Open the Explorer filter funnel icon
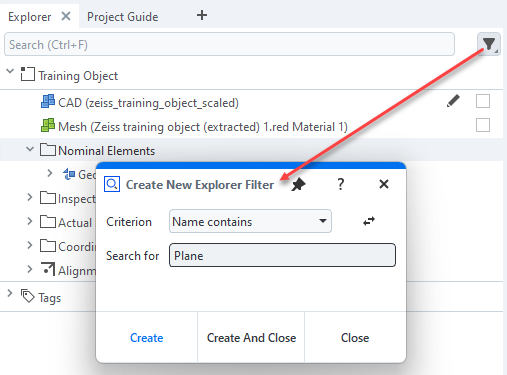This screenshot has width=507, height=375. (489, 44)
